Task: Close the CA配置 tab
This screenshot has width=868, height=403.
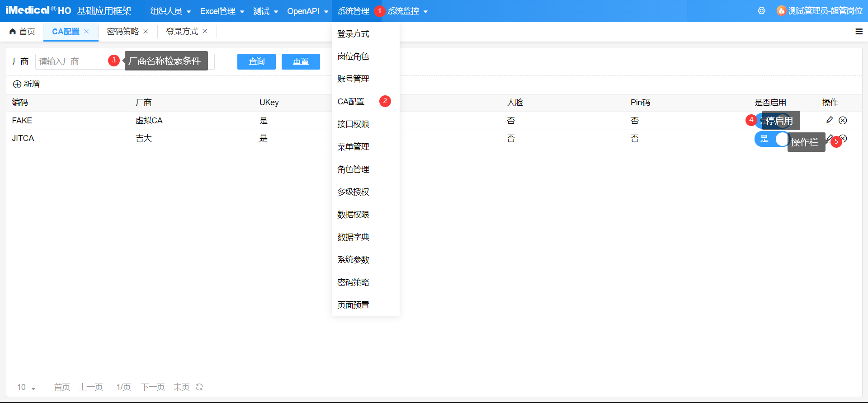Action: 86,31
